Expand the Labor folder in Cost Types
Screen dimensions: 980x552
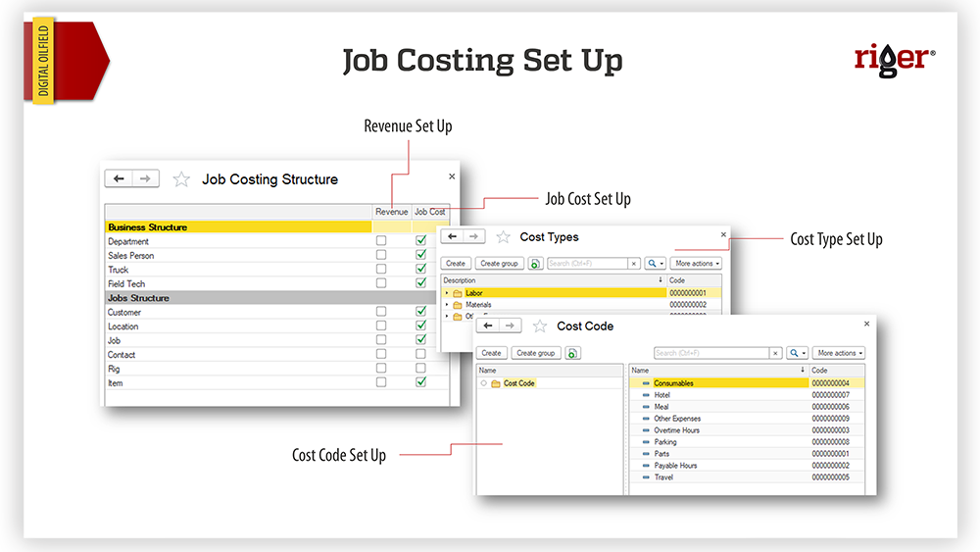coord(447,293)
